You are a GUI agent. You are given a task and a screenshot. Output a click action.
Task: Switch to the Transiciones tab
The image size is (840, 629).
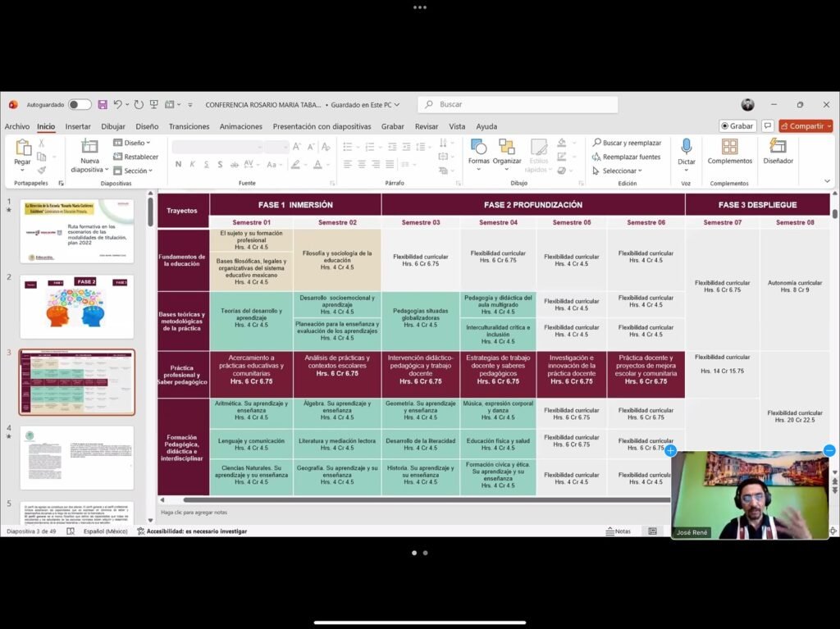(189, 126)
